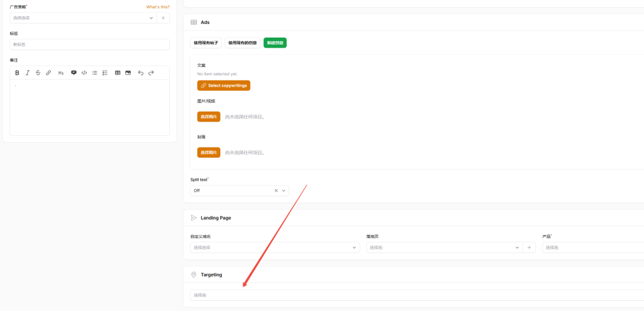
Task: Open the 广告策略 dropdown
Action: (x=83, y=18)
